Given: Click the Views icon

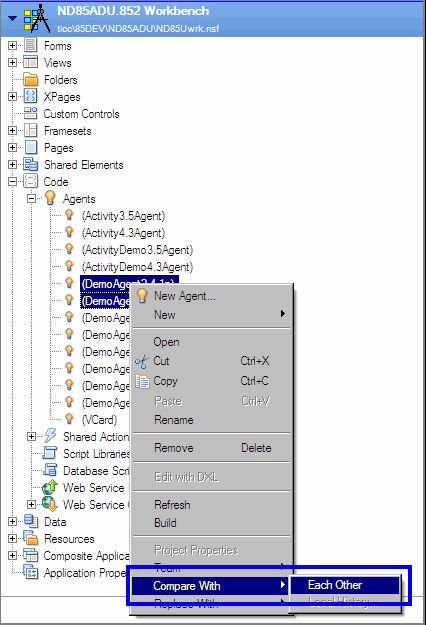Looking at the screenshot, I should tap(30, 62).
